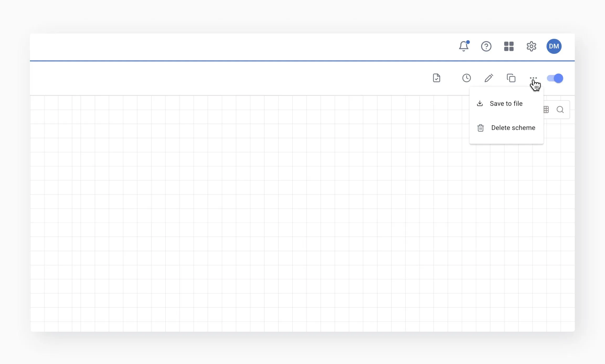This screenshot has height=364, width=605.
Task: Close the three-dots more options menu
Action: 533,78
